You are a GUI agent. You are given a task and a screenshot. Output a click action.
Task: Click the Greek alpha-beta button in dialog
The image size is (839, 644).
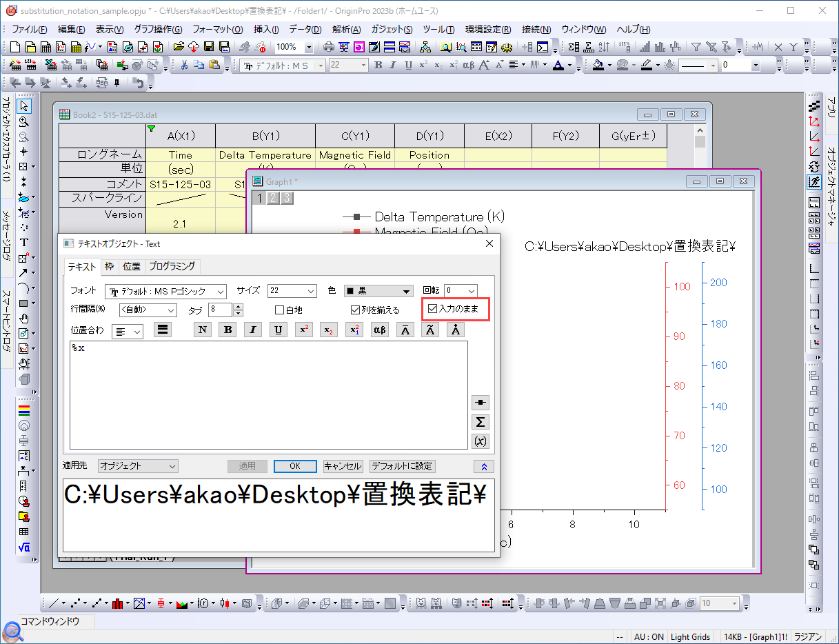pos(380,330)
